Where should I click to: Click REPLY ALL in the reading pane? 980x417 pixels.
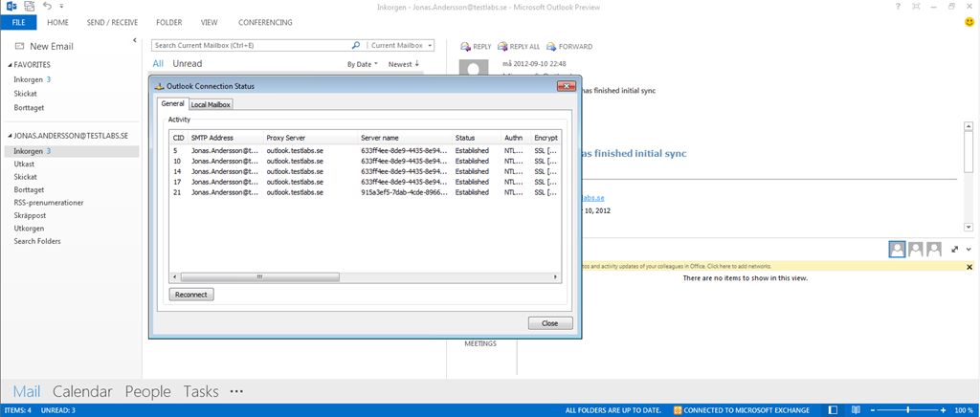519,46
